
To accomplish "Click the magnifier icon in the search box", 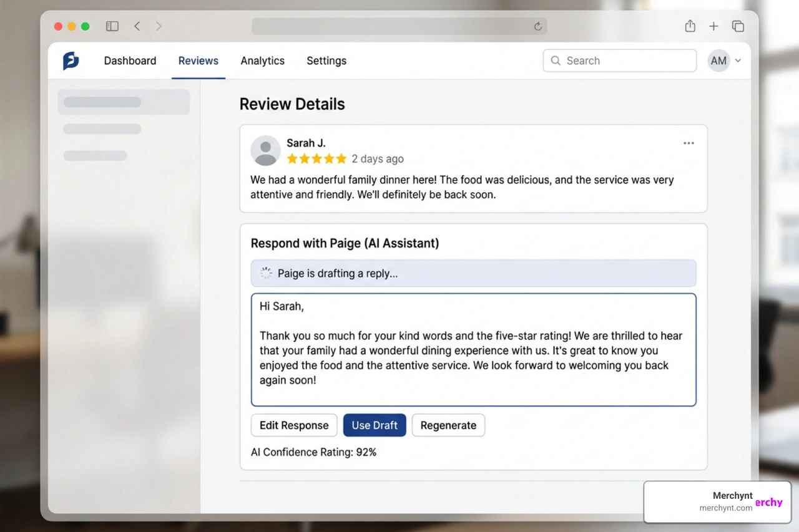I will (x=556, y=60).
